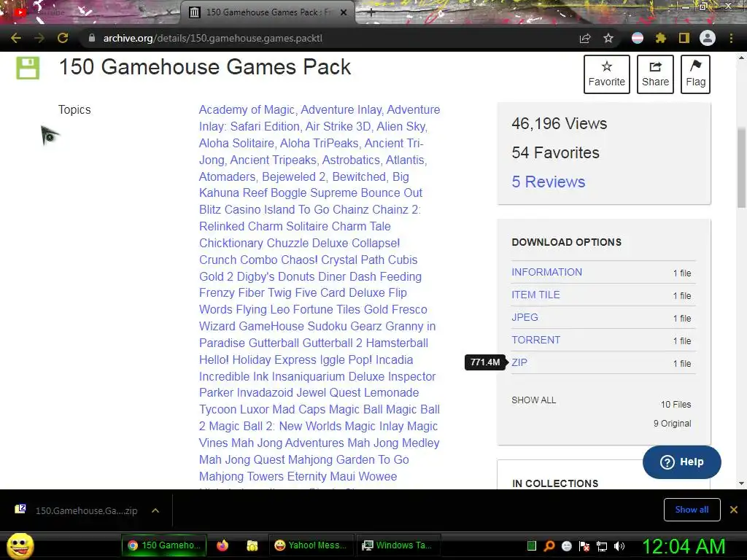The image size is (747, 560).
Task: Close the 150 Gamehouse Games Pack tab
Action: pyautogui.click(x=344, y=12)
